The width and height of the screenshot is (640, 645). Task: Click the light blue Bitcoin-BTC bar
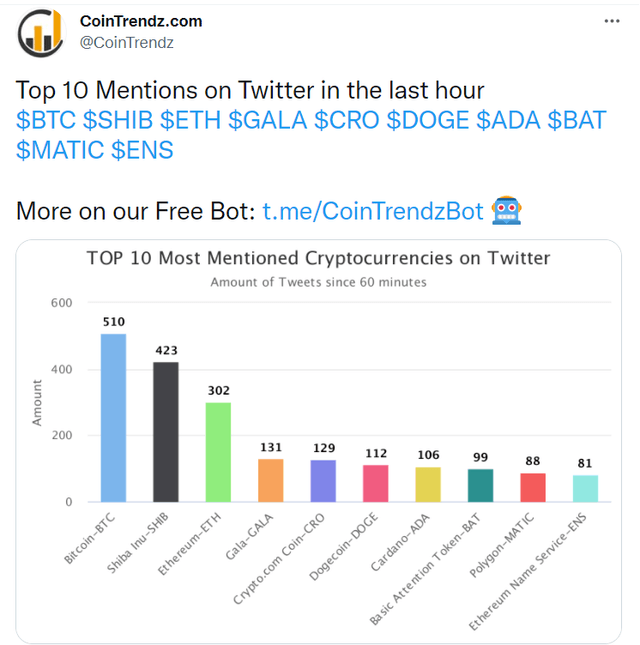pyautogui.click(x=113, y=418)
